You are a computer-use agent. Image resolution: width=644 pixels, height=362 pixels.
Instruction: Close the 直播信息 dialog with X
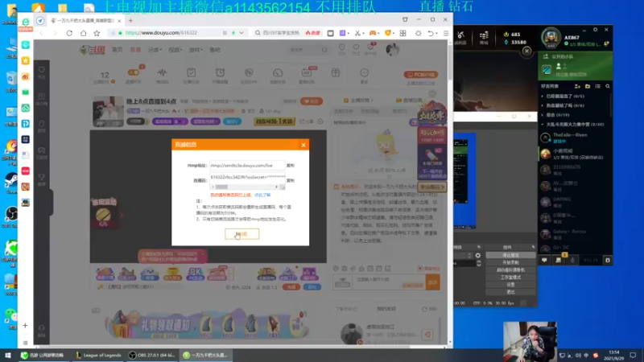303,145
